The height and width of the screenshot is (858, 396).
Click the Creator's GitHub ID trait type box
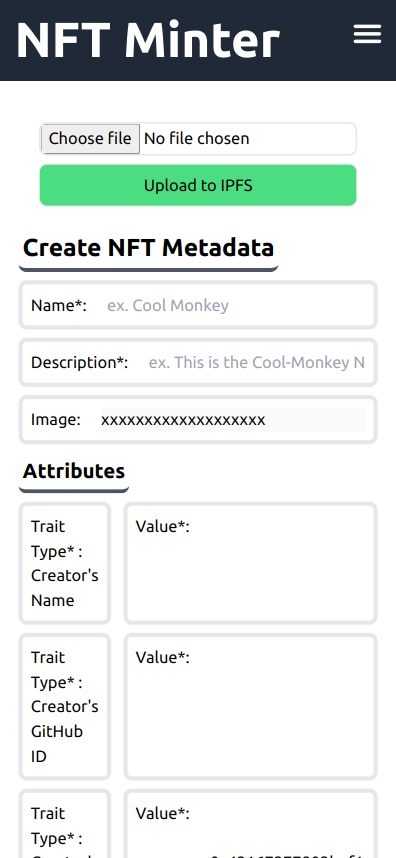click(65, 706)
